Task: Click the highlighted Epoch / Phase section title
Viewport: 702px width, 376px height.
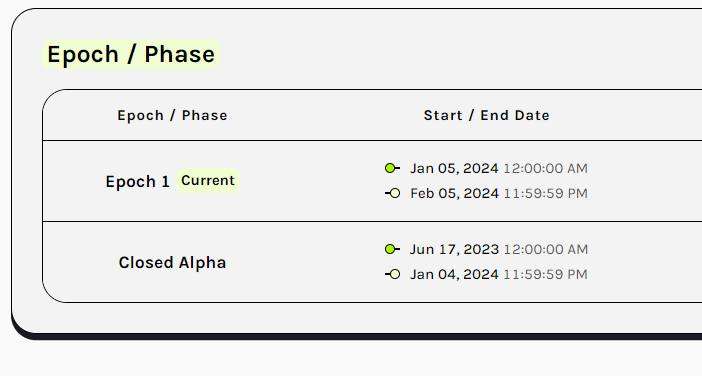Action: tap(131, 55)
